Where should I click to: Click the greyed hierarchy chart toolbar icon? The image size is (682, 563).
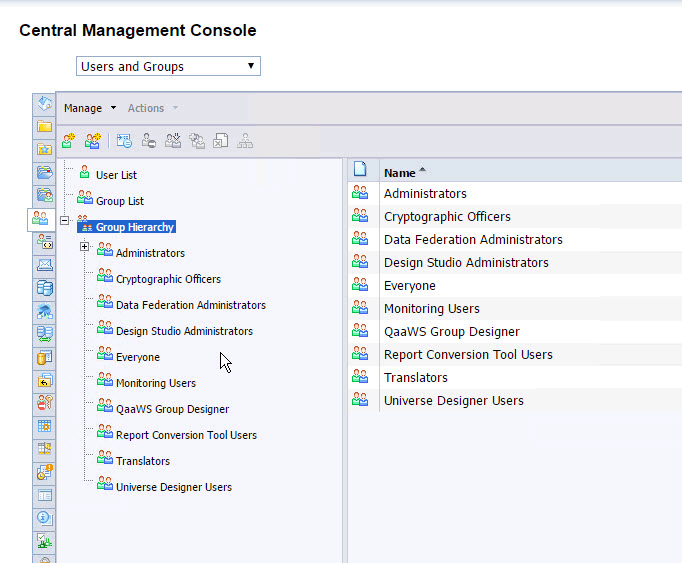(245, 141)
